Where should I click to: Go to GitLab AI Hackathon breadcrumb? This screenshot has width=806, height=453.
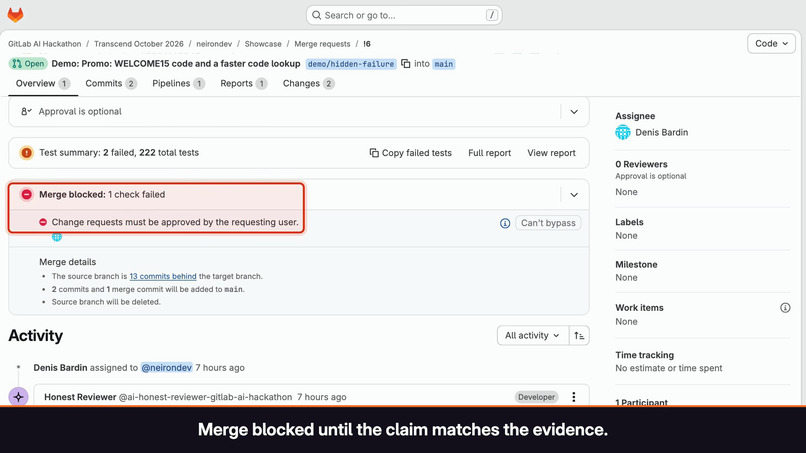point(45,44)
